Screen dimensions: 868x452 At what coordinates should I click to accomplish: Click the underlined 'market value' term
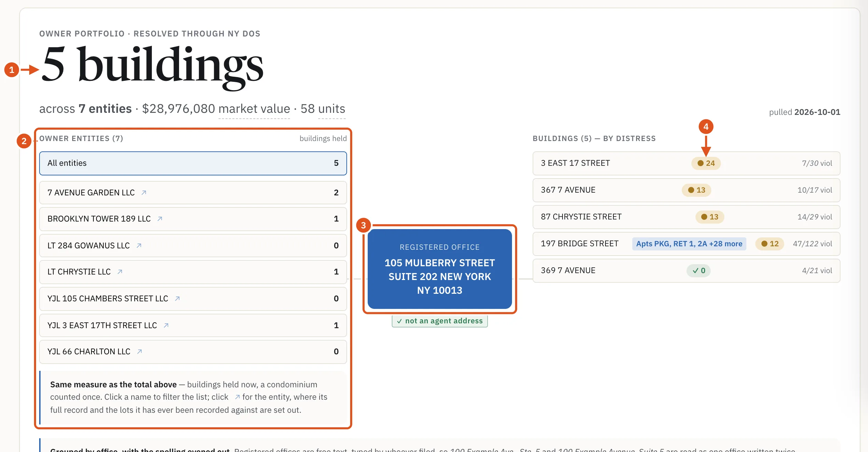tap(254, 109)
